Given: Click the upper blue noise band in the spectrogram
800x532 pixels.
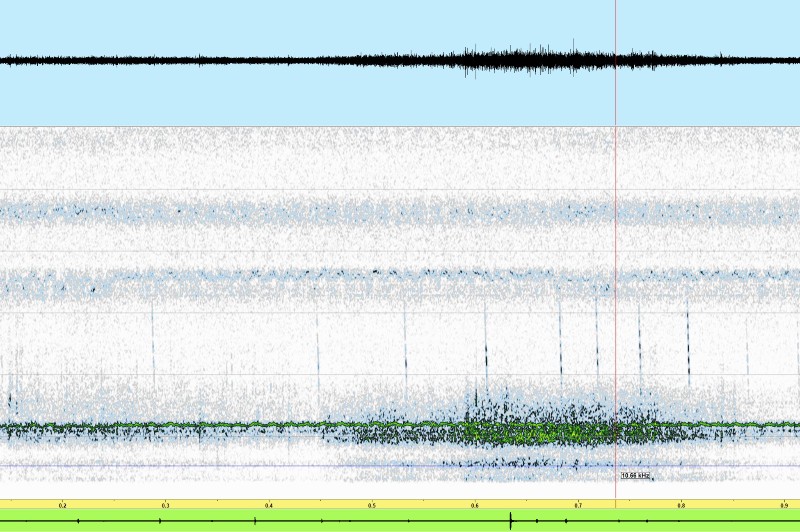Looking at the screenshot, I should [x=400, y=212].
